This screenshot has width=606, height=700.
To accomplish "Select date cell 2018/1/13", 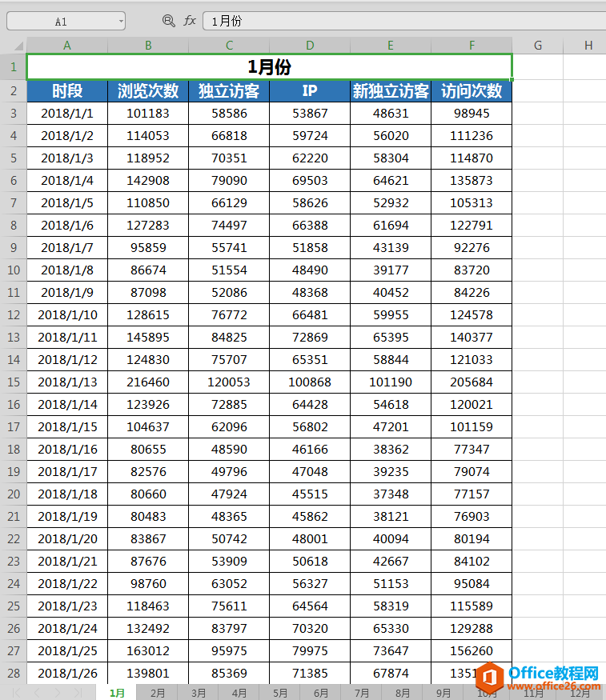I will click(67, 382).
